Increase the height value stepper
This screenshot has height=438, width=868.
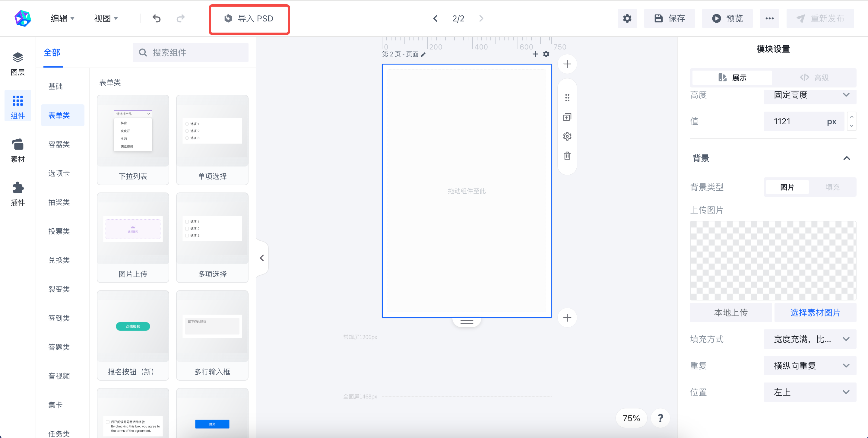pos(851,116)
